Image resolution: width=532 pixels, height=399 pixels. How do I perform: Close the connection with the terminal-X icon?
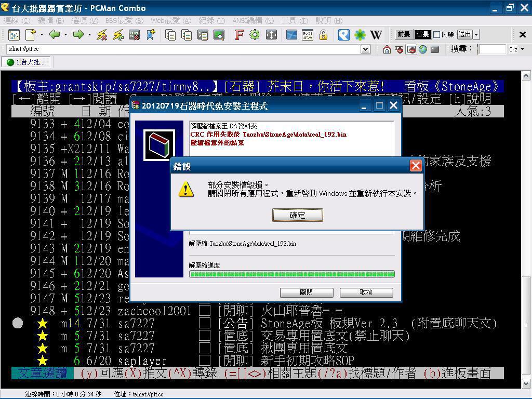click(x=135, y=35)
